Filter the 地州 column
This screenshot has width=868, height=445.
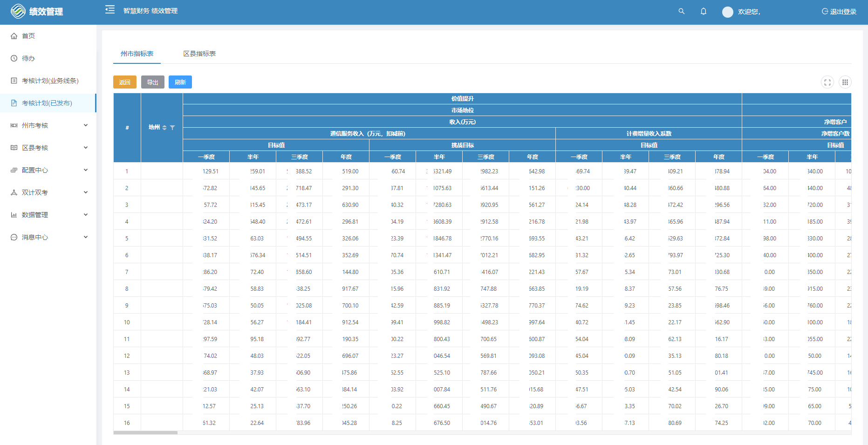172,128
